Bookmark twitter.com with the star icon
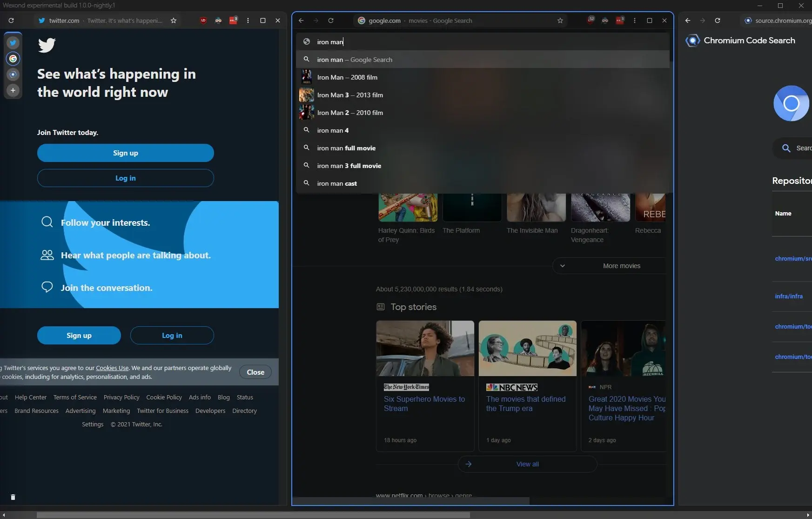This screenshot has width=812, height=519. (x=174, y=20)
